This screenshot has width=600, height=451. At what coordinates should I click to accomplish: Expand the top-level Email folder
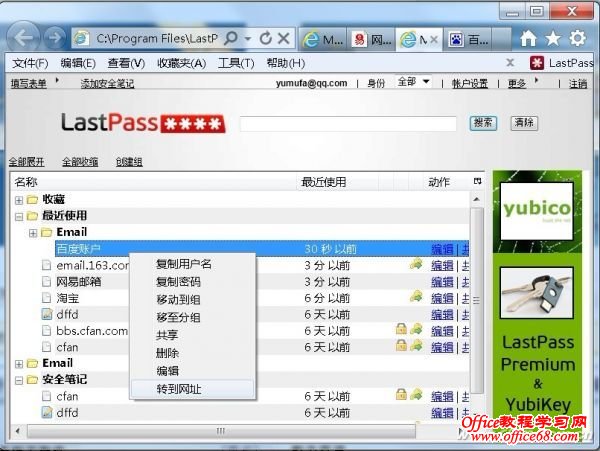pos(19,364)
